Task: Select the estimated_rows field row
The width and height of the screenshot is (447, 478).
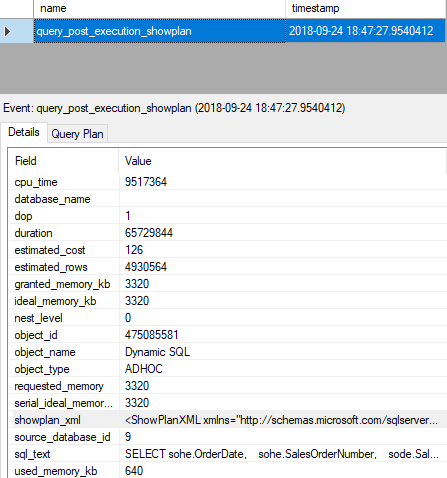Action: (228, 267)
